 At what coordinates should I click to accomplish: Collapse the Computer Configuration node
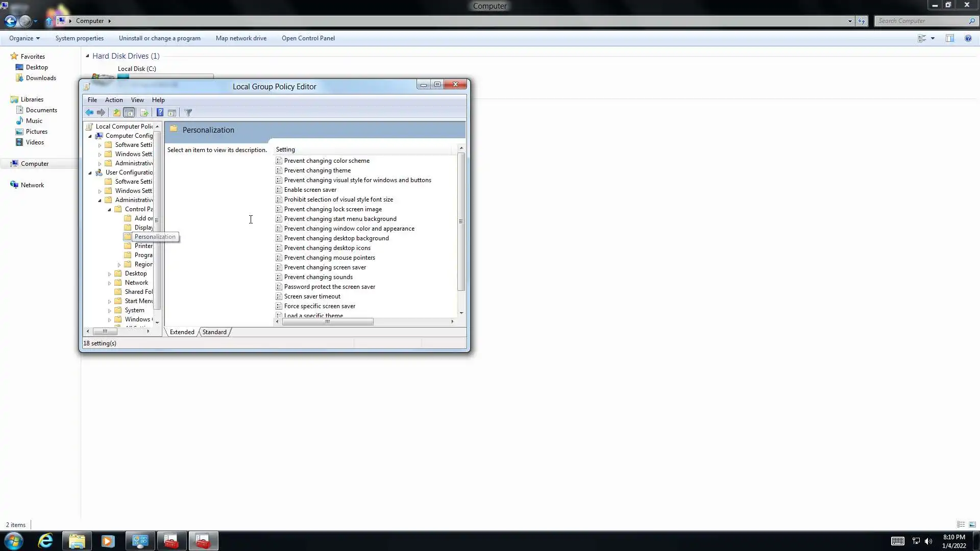[x=90, y=136]
